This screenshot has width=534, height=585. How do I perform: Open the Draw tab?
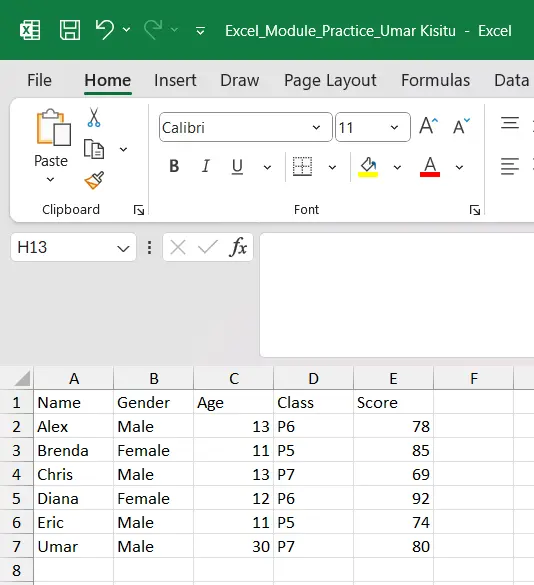pos(240,80)
